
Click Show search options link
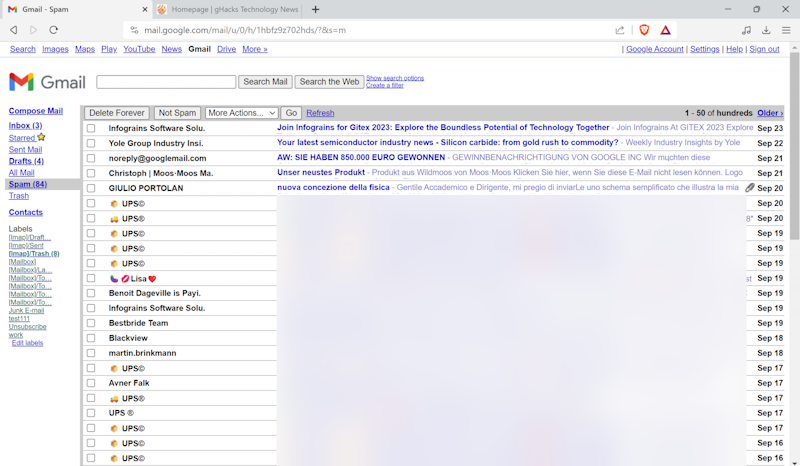(395, 78)
